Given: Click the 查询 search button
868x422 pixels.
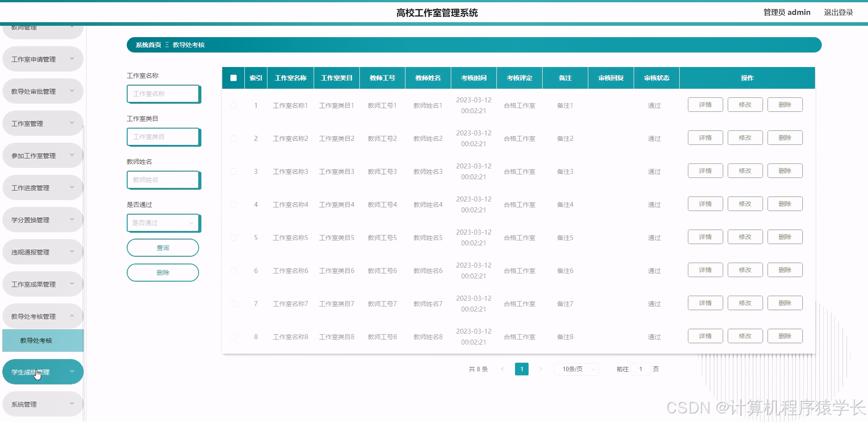Looking at the screenshot, I should [x=162, y=248].
